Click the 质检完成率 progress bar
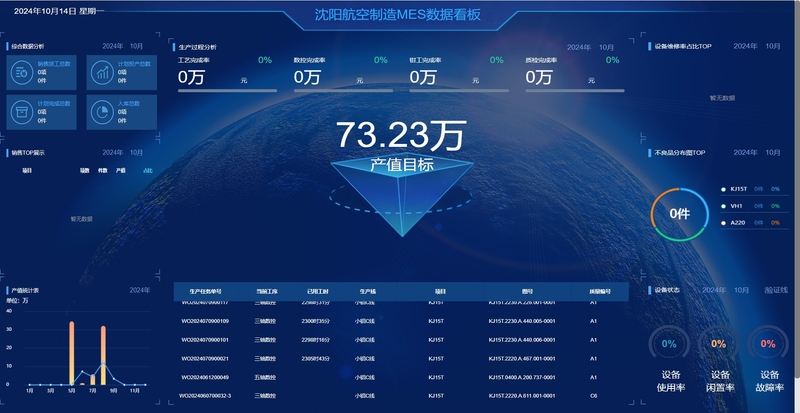The width and height of the screenshot is (800, 413). (x=575, y=91)
